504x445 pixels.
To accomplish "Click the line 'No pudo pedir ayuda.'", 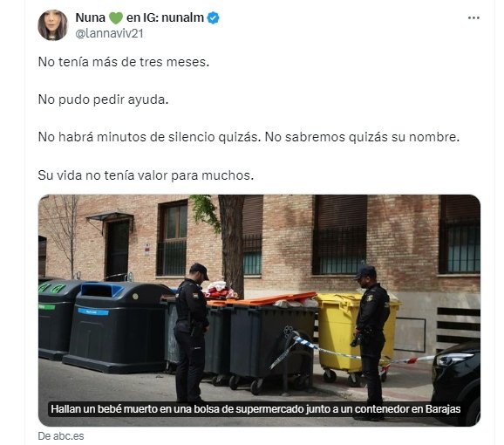I will pyautogui.click(x=103, y=99).
